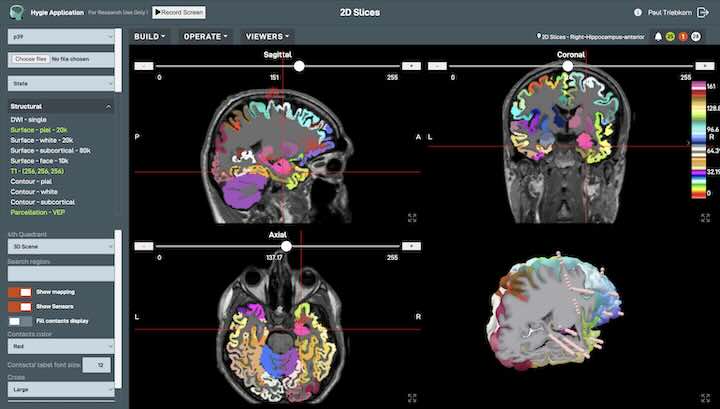The width and height of the screenshot is (720, 409).
Task: Expand the Sagittal view to fullscreen
Action: coord(412,217)
